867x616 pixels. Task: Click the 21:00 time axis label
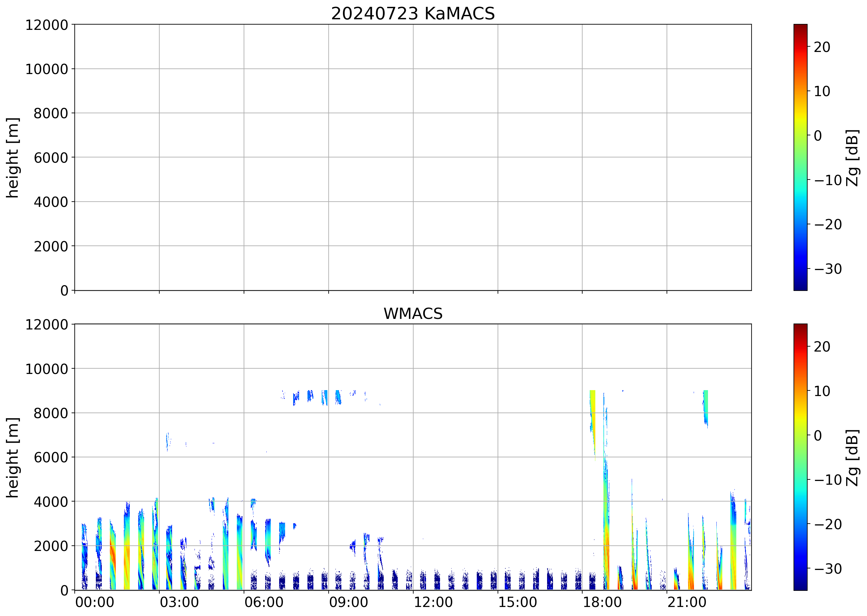pos(687,602)
